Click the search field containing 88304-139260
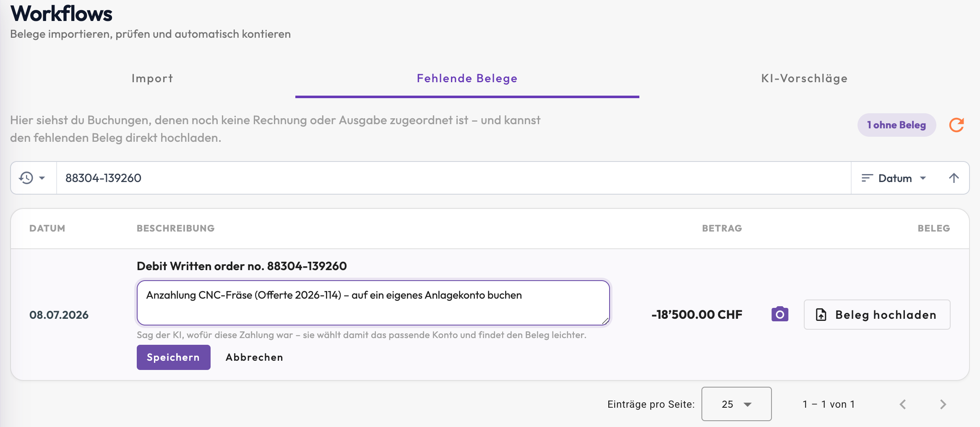 [x=454, y=178]
